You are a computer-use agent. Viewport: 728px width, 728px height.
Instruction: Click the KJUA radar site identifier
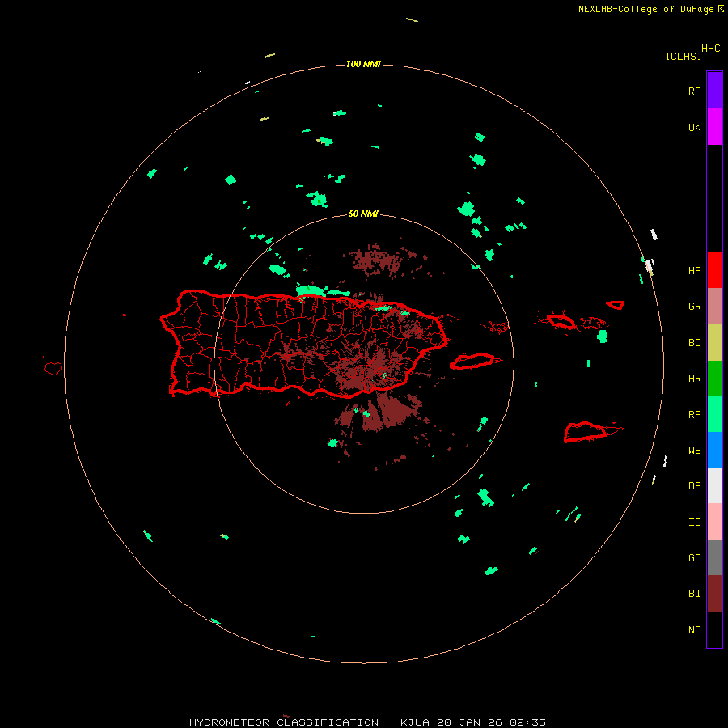[x=415, y=722]
